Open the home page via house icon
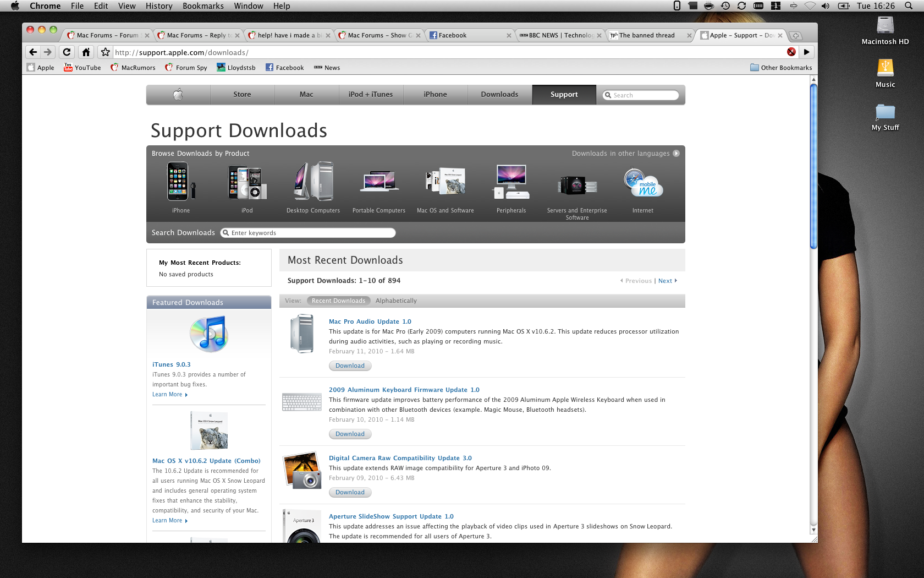Screen dimensions: 924x578 point(86,52)
